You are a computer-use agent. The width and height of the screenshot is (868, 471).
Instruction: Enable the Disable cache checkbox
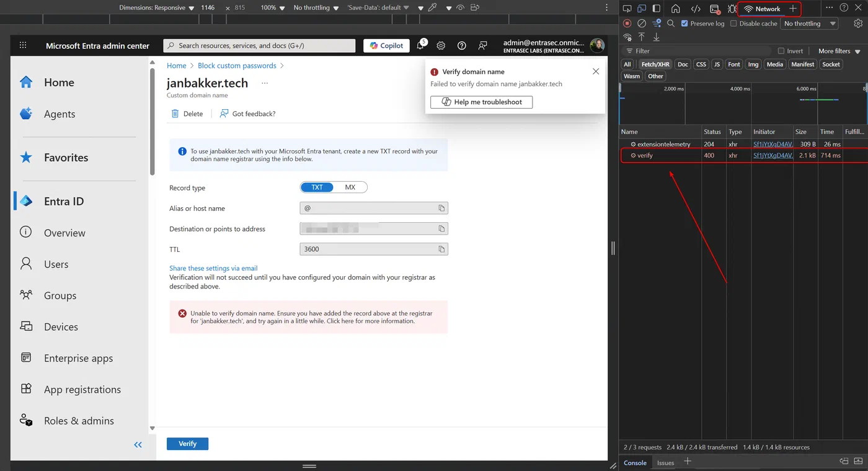[733, 24]
